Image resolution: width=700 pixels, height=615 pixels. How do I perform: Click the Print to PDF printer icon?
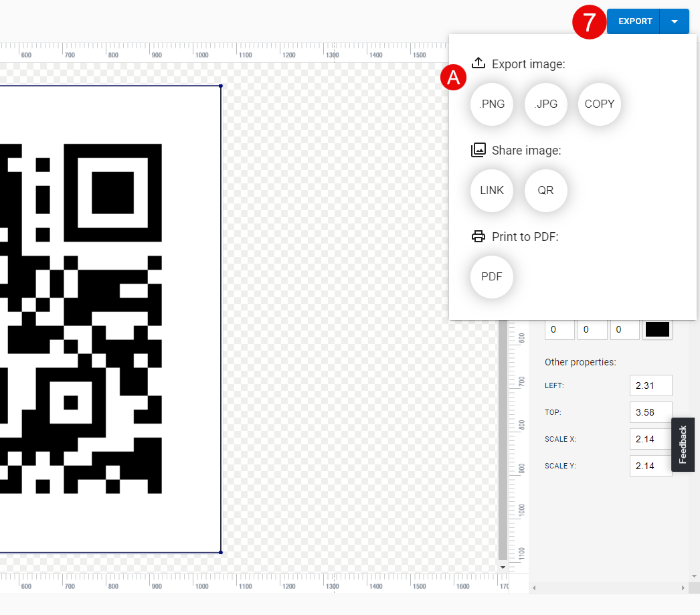coord(478,236)
